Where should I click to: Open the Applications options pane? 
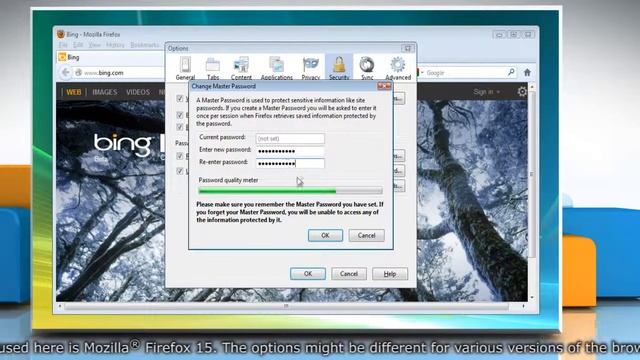pos(277,68)
